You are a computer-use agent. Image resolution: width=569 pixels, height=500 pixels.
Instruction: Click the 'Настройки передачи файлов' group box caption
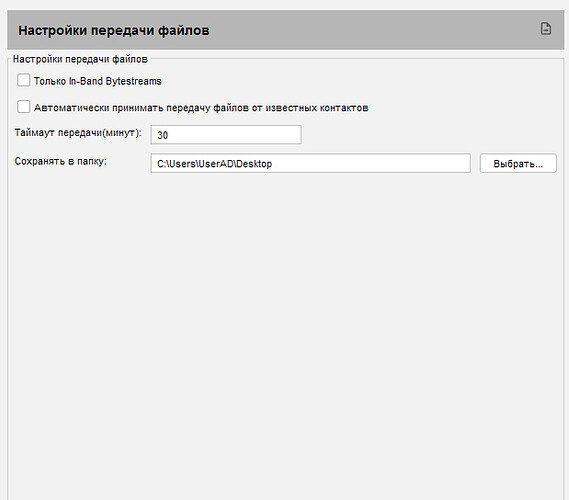click(80, 59)
